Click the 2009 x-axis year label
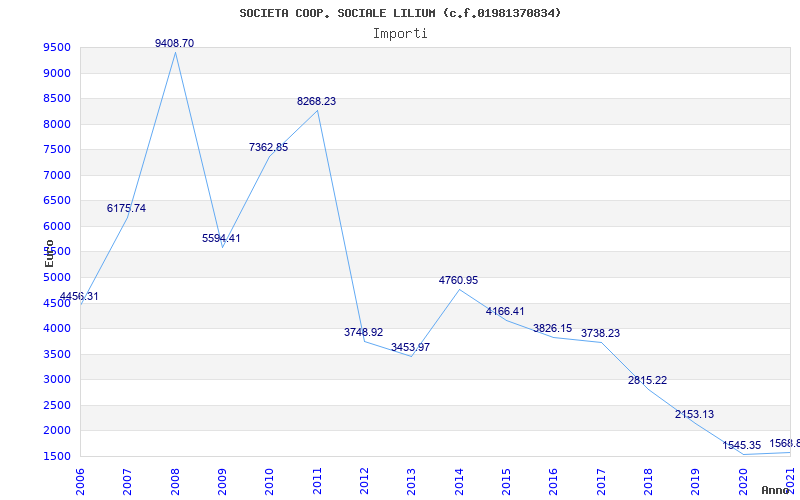The image size is (800, 500). (222, 483)
